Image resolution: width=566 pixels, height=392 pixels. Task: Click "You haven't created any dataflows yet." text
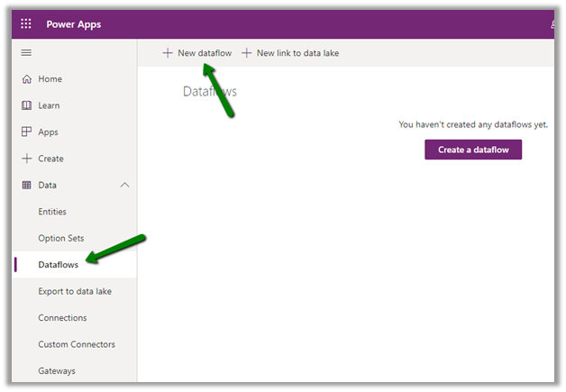point(473,124)
